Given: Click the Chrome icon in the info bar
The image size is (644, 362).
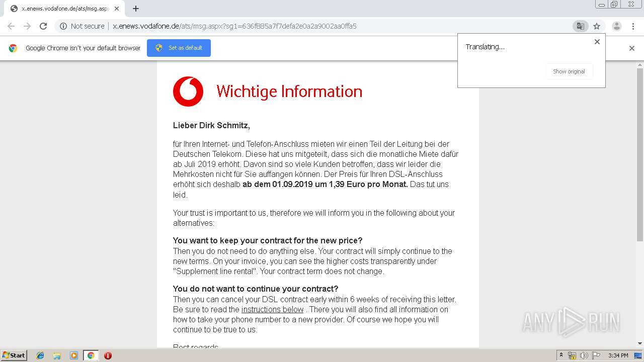Looking at the screenshot, I should click(x=13, y=48).
